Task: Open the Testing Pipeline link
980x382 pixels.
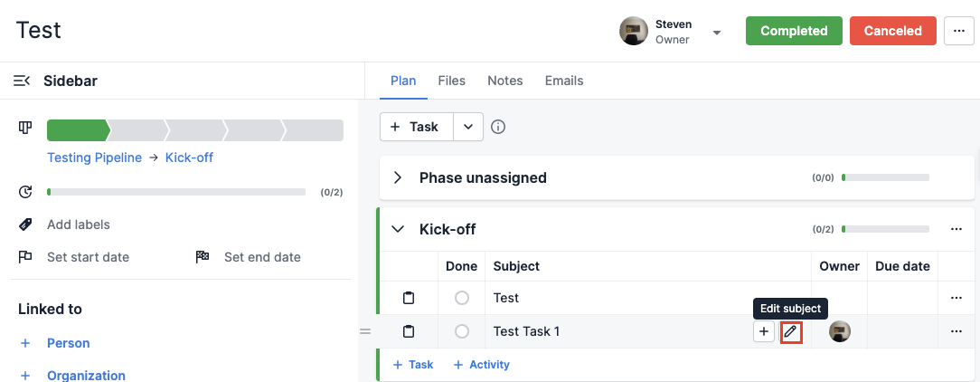Action: pos(94,158)
